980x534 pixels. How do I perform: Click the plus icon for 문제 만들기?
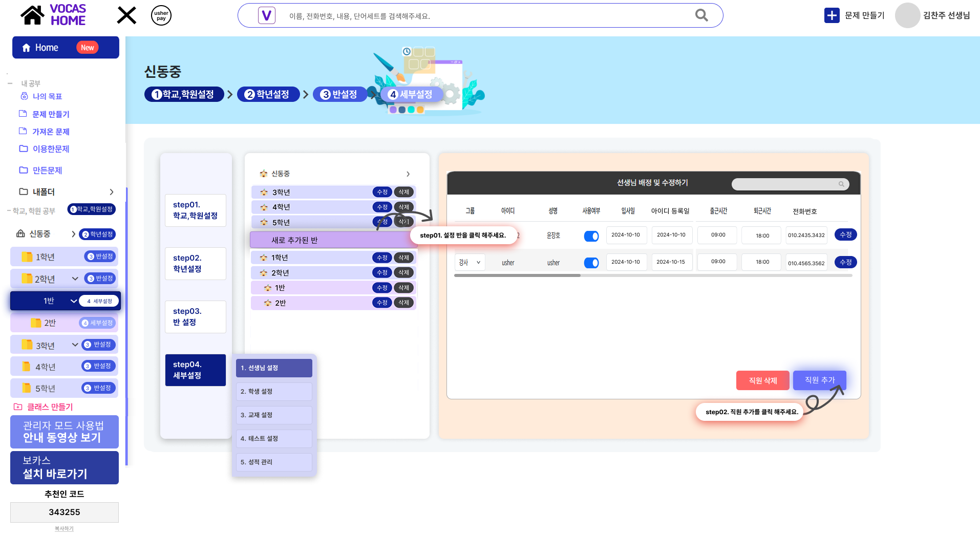coord(832,15)
